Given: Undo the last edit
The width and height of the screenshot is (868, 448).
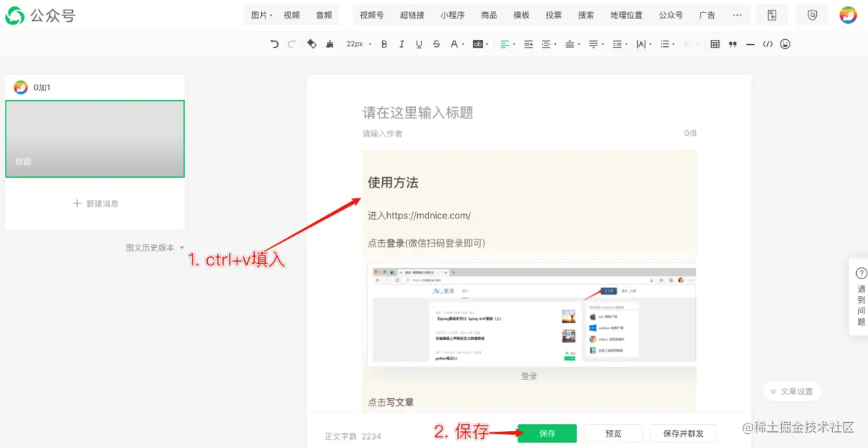Looking at the screenshot, I should (274, 43).
